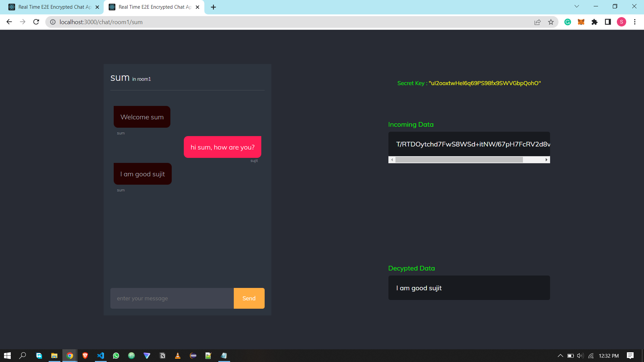This screenshot has width=644, height=362.
Task: Open the Chrome profile avatar S
Action: click(622, 22)
